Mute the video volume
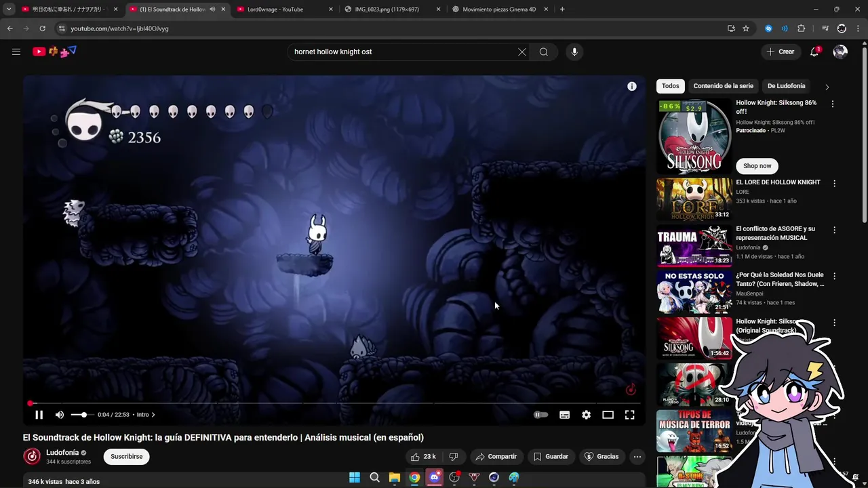Viewport: 868px width, 488px height. click(x=60, y=415)
